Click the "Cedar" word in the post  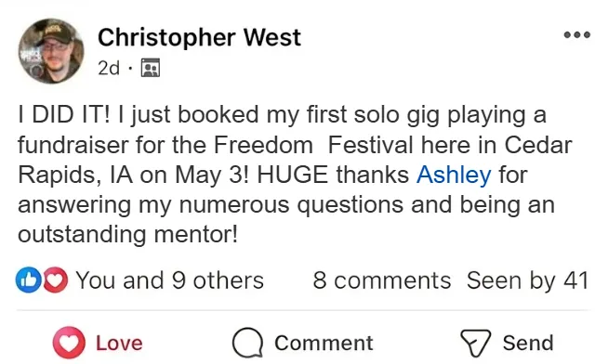coord(538,145)
